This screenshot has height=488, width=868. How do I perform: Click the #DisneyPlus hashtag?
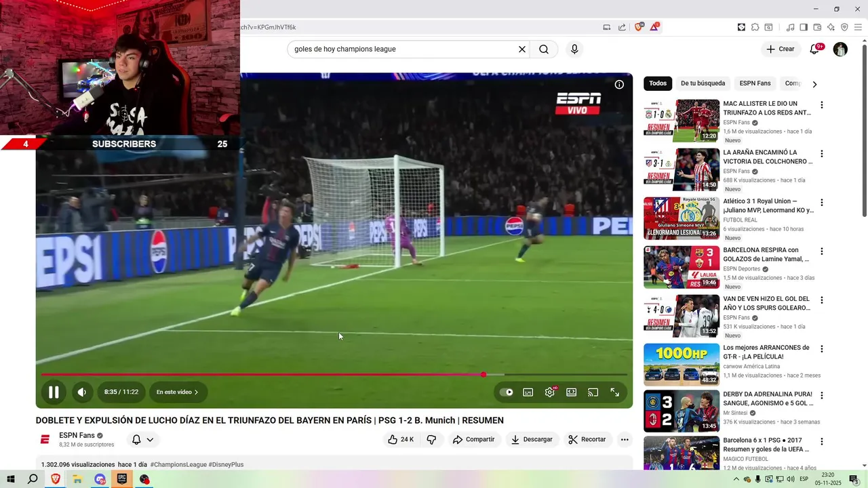point(226,464)
